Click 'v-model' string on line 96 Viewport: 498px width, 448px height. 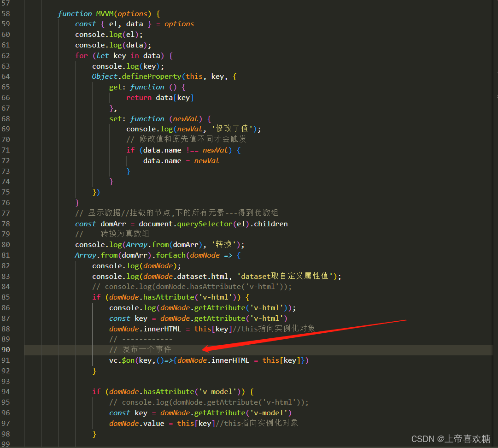click(x=269, y=413)
